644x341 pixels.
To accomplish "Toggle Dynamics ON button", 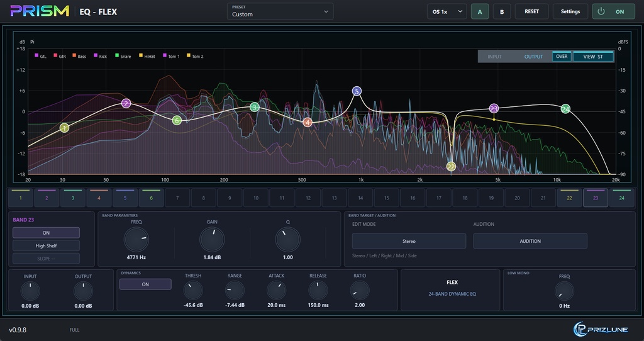I will point(145,284).
